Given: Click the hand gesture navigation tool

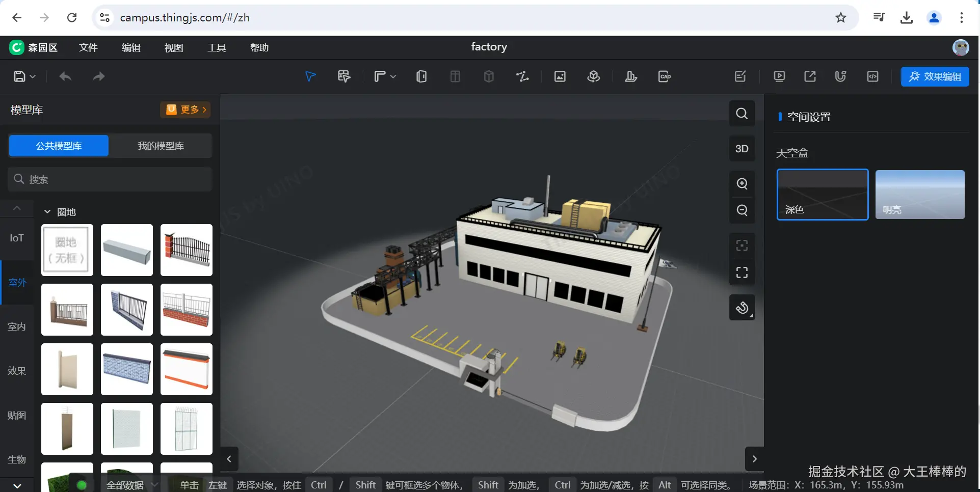Looking at the screenshot, I should pyautogui.click(x=742, y=308).
